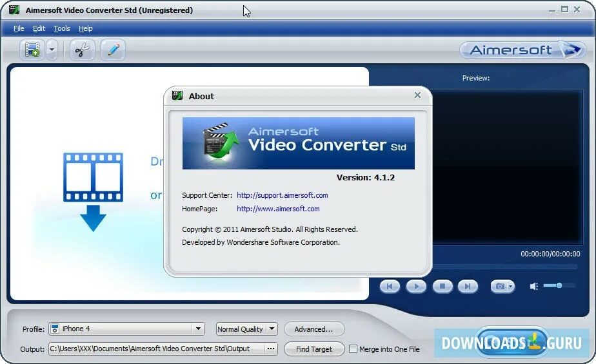
Task: Click the iPhone device icon in Profile
Action: pos(55,329)
